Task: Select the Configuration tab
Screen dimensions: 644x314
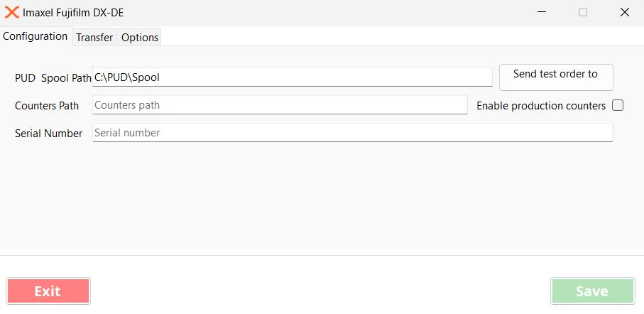Action: tap(36, 36)
